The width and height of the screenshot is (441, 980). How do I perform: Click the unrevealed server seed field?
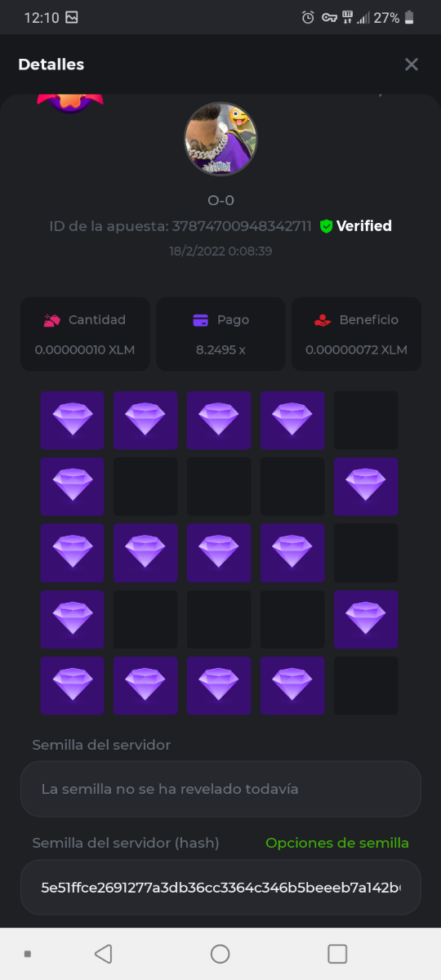[x=220, y=789]
